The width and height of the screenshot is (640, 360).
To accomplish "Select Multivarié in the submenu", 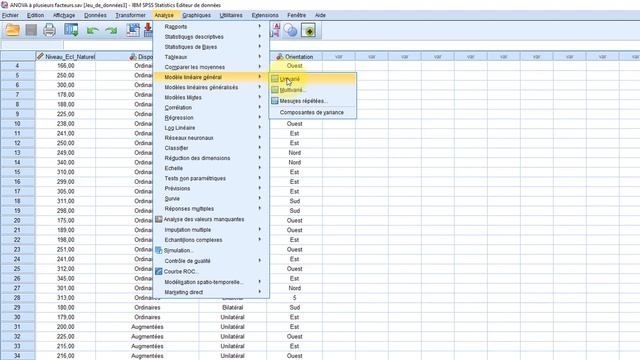I will coord(312,90).
